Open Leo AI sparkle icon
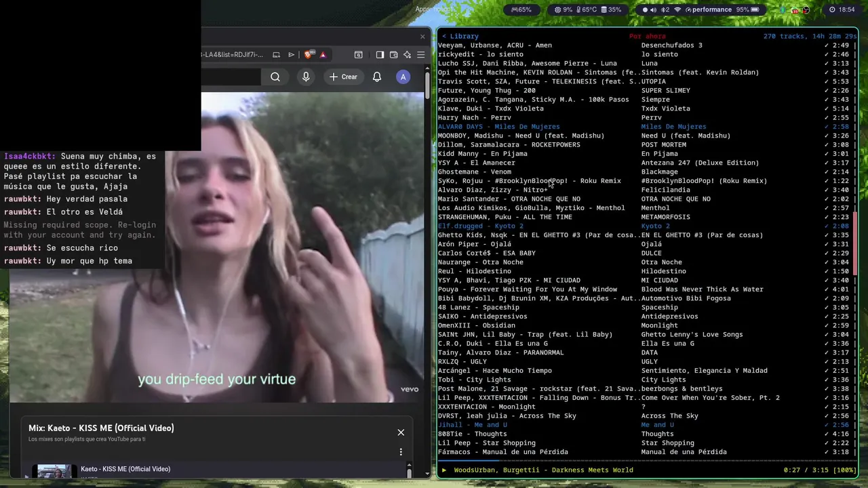 [x=407, y=55]
